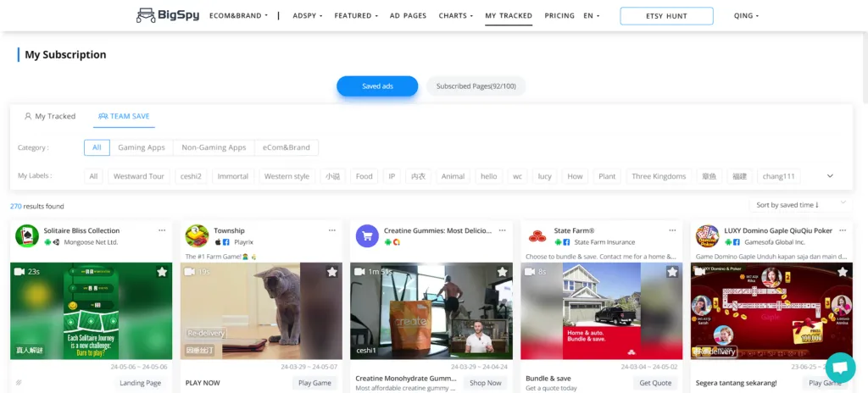Open three-dot menu on Creatine Gummies card
The height and width of the screenshot is (393, 868).
coord(502,230)
